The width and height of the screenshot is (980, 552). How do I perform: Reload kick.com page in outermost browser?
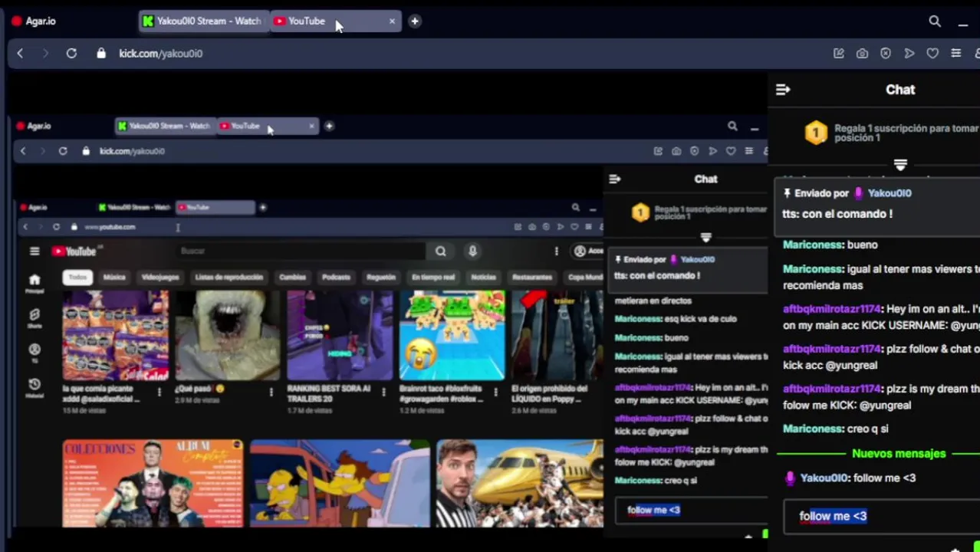tap(71, 54)
